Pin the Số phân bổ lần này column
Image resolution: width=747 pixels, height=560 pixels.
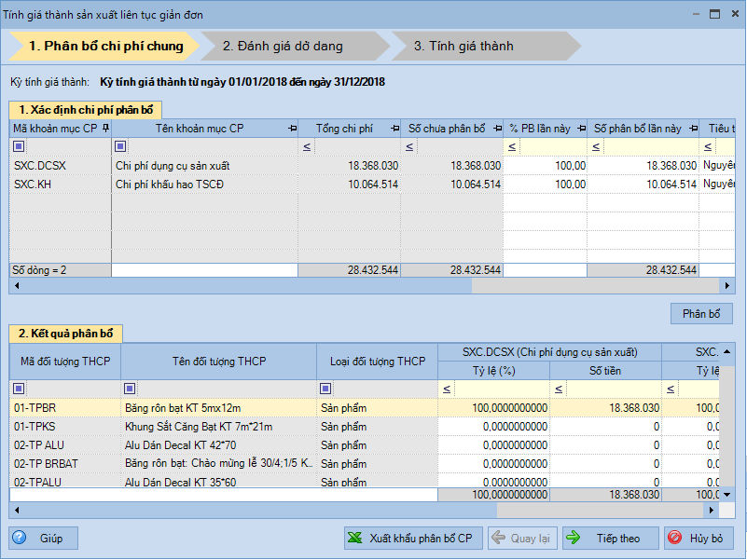pos(694,128)
